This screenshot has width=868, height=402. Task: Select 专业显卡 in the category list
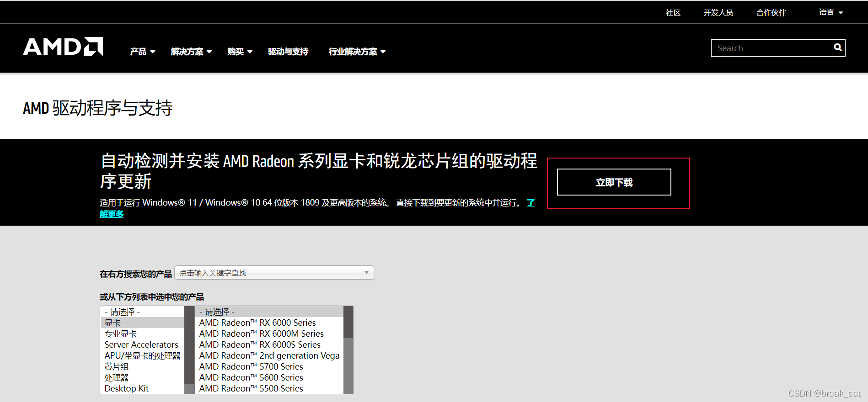pos(142,333)
